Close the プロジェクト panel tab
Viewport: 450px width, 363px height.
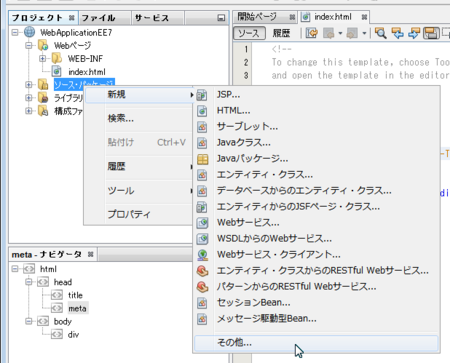pyautogui.click(x=71, y=18)
